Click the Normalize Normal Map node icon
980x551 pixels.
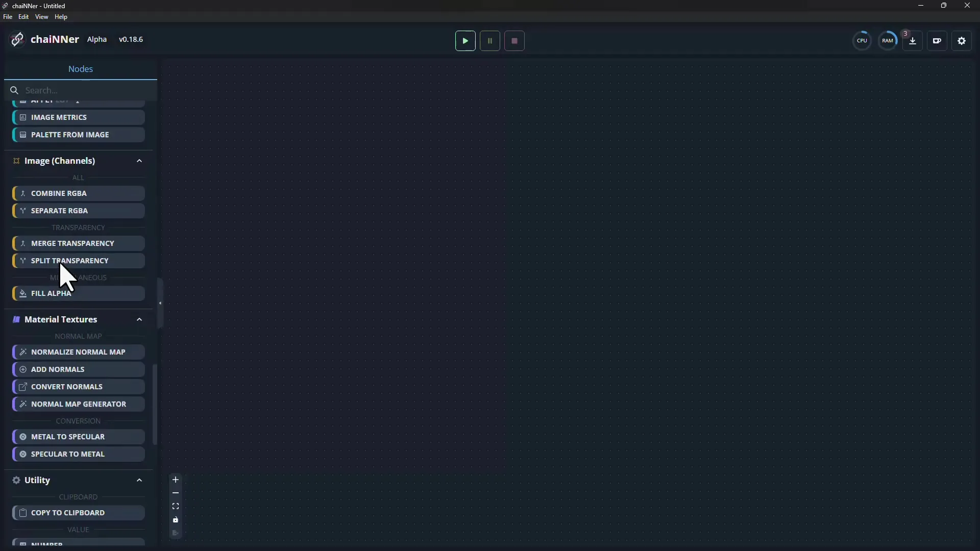coord(22,351)
